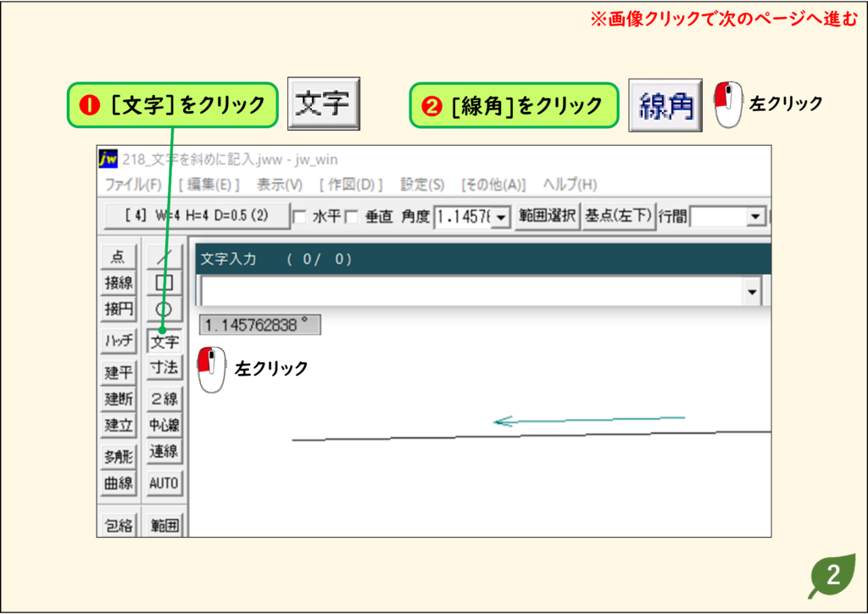Select the 連線 connected line tool
The width and height of the screenshot is (868, 614).
pyautogui.click(x=164, y=451)
